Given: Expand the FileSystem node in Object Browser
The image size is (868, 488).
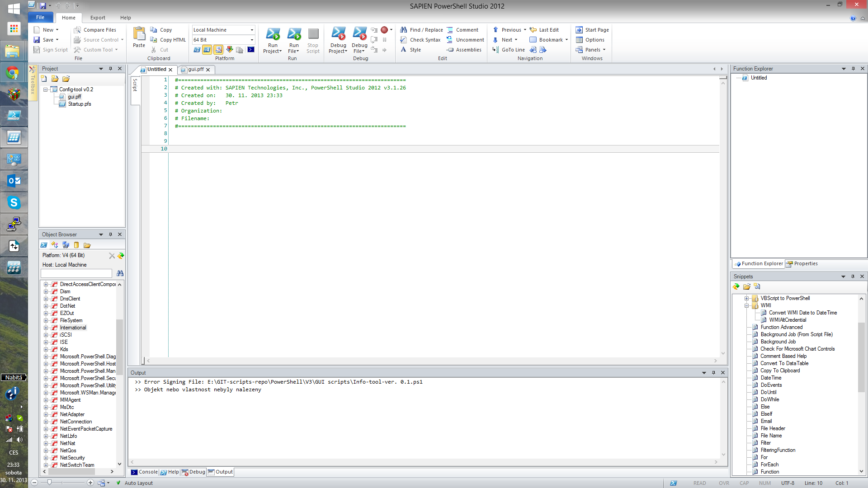Looking at the screenshot, I should point(46,320).
